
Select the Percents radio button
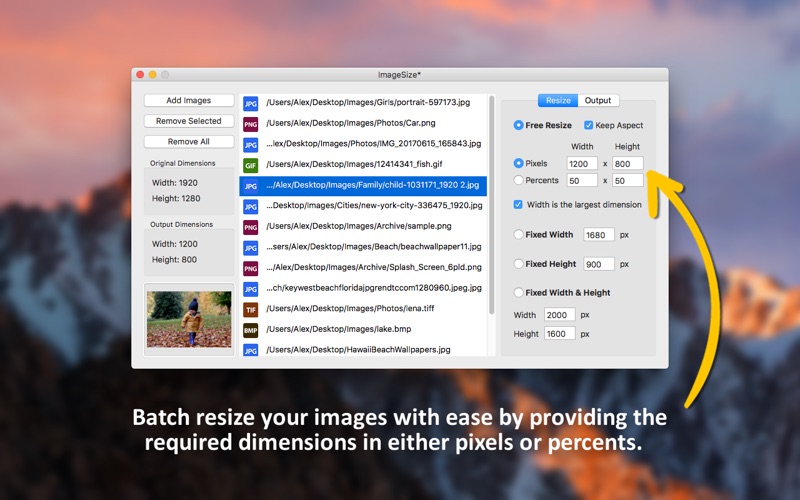[518, 181]
